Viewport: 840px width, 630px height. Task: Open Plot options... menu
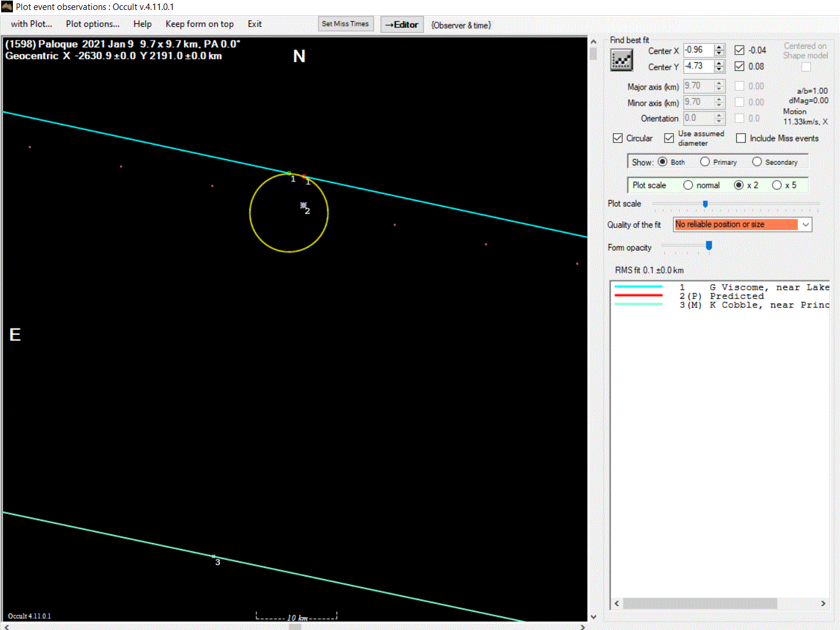[93, 24]
